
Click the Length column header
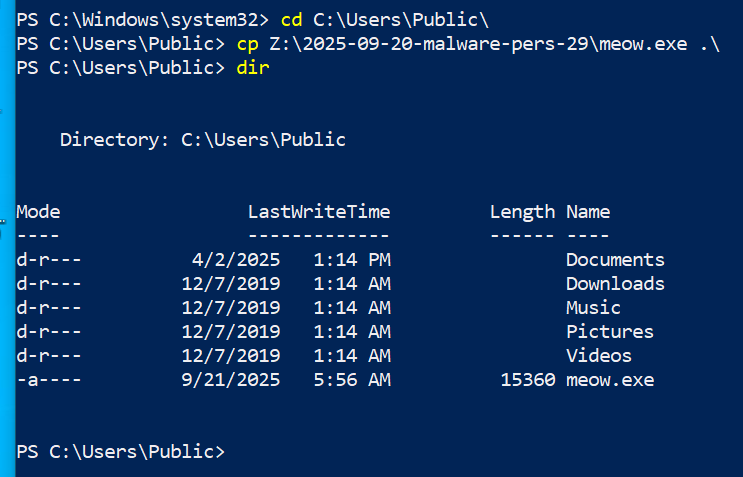click(x=522, y=212)
